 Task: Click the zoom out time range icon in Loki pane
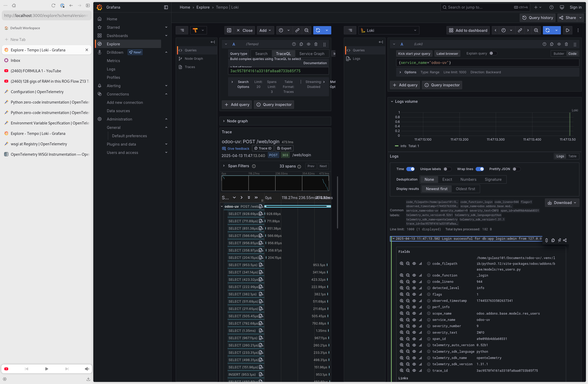536,31
